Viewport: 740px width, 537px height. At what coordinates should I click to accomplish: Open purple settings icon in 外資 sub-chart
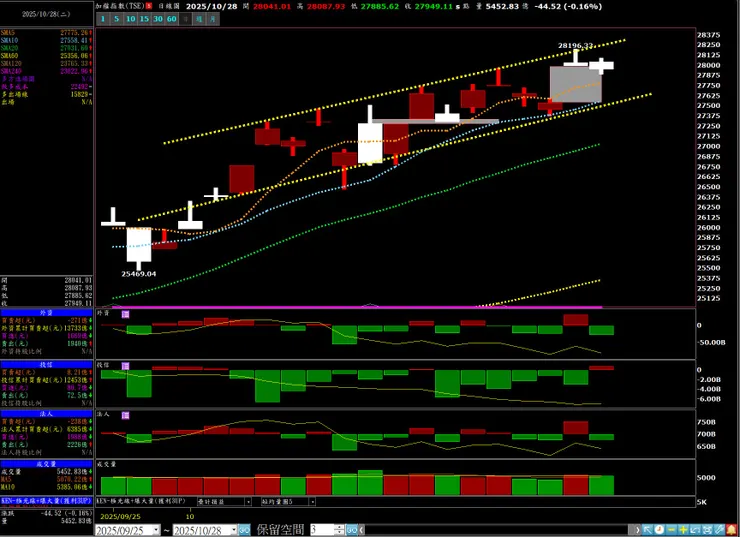(x=125, y=314)
